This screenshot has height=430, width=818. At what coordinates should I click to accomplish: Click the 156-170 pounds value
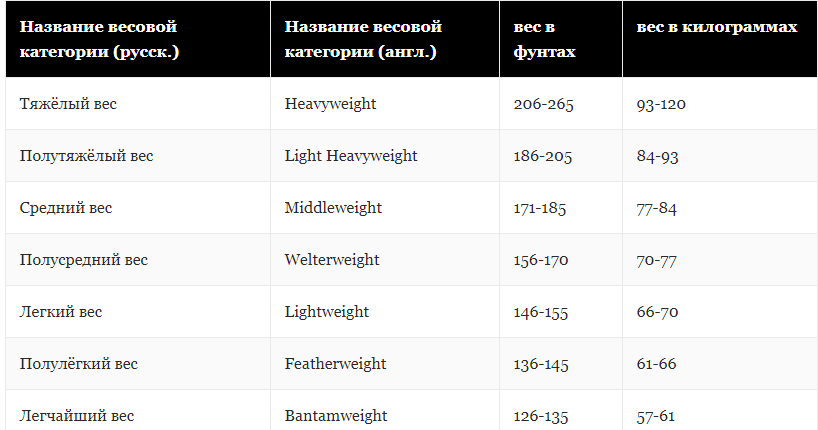pyautogui.click(x=541, y=260)
